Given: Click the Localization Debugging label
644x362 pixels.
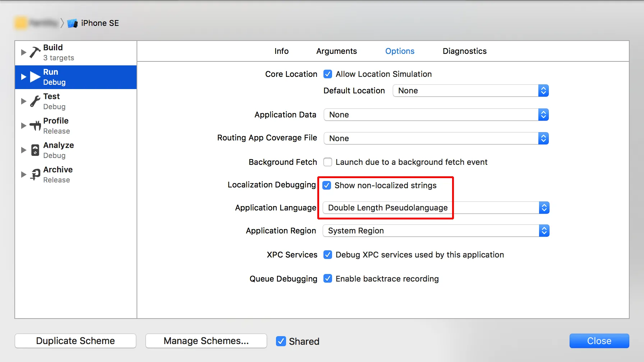Looking at the screenshot, I should point(272,185).
